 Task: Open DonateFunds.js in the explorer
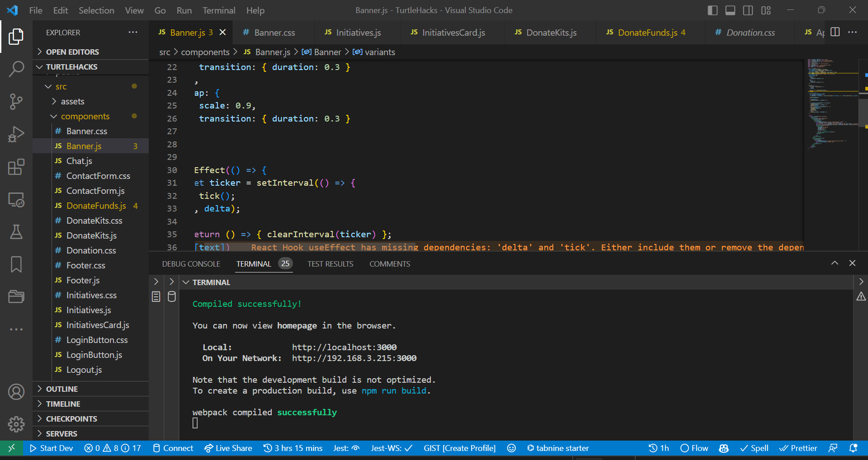pyautogui.click(x=96, y=206)
